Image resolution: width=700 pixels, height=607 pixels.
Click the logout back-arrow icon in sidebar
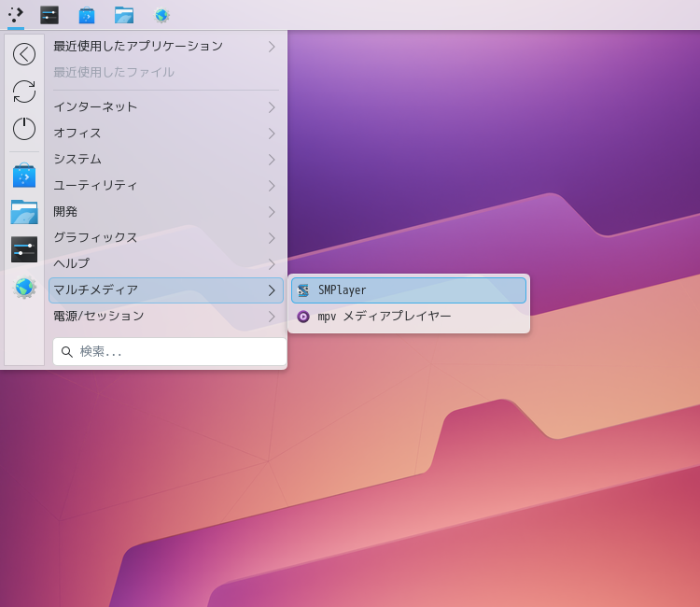(24, 54)
